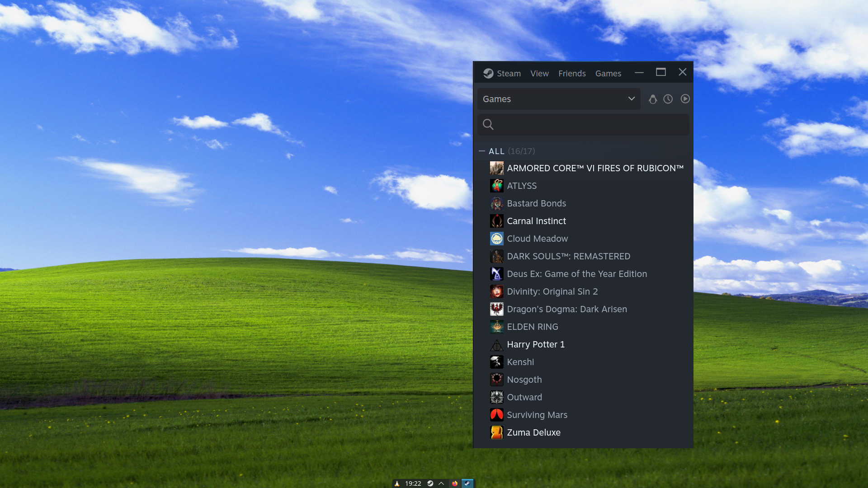Screen dimensions: 868x488
Task: Collapse the ALL games category
Action: (482, 151)
